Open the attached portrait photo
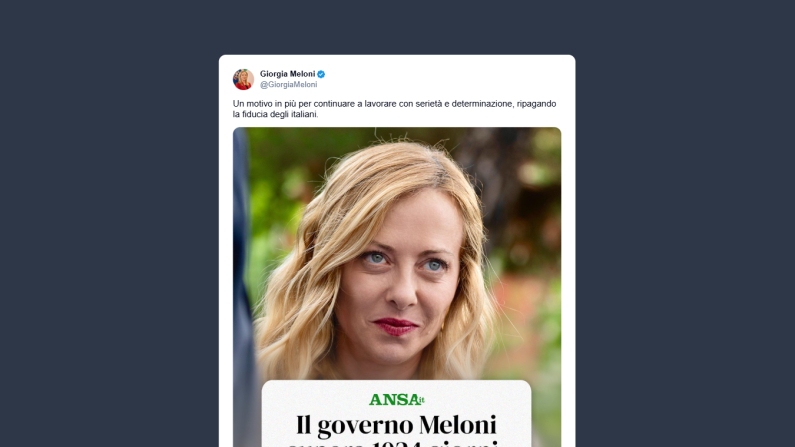Viewport: 795px width, 447px height. pyautogui.click(x=397, y=253)
